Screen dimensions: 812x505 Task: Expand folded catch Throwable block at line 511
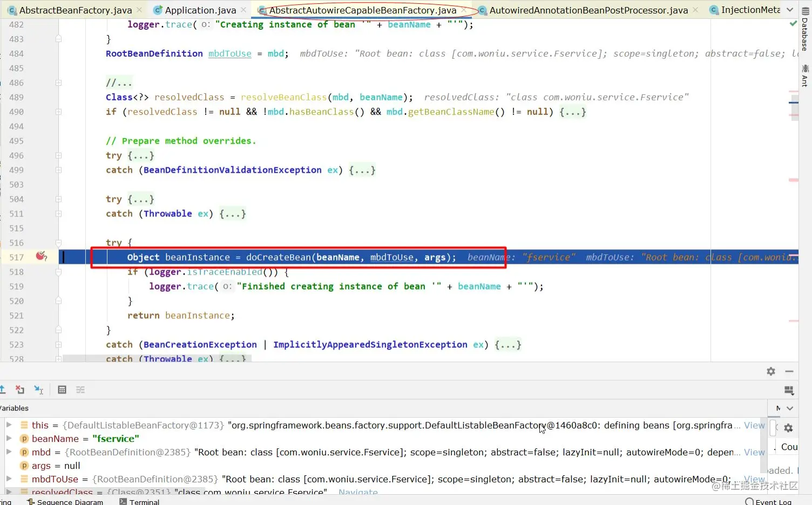[58, 214]
